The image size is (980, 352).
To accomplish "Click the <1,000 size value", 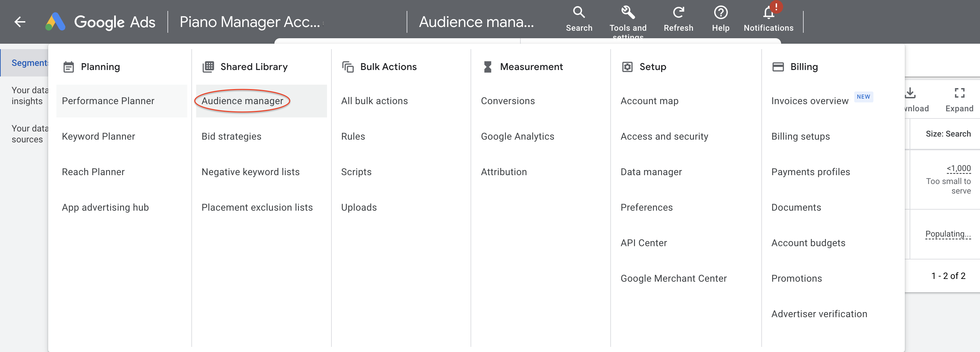I will (x=958, y=168).
